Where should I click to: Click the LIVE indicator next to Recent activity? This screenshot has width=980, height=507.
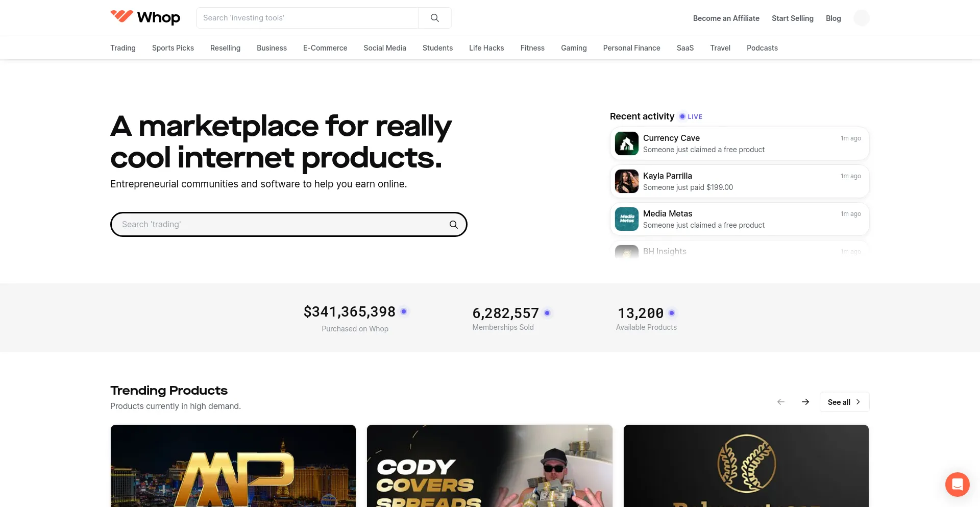point(691,116)
